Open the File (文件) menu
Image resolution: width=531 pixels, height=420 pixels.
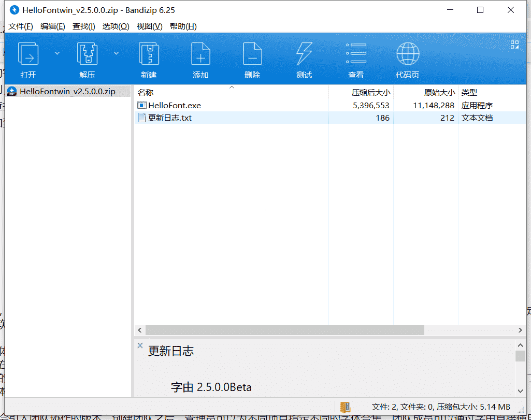20,26
